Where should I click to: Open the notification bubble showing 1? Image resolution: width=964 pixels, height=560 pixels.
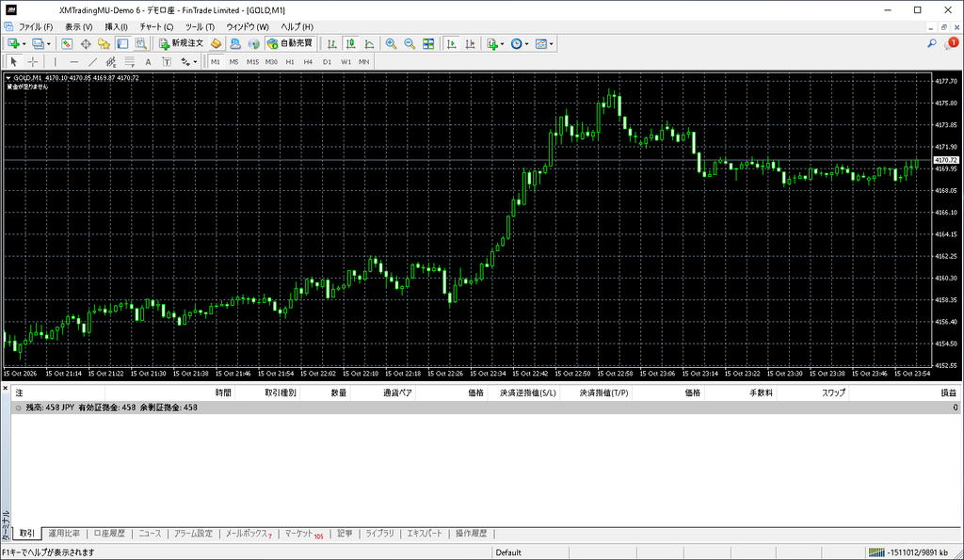click(951, 43)
